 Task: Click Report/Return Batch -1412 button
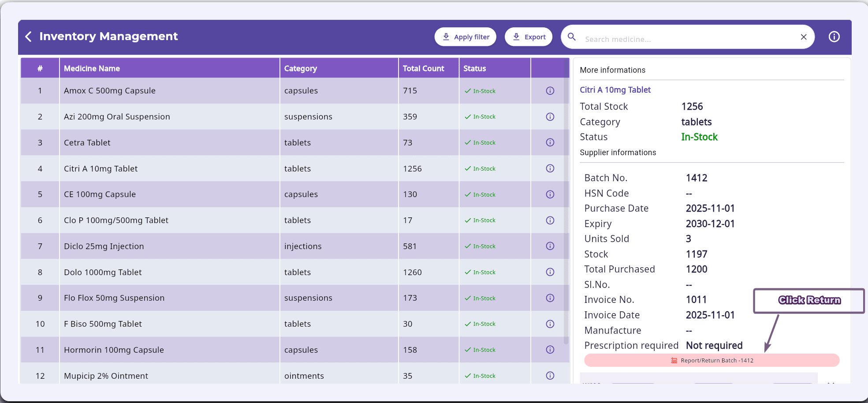pos(712,360)
